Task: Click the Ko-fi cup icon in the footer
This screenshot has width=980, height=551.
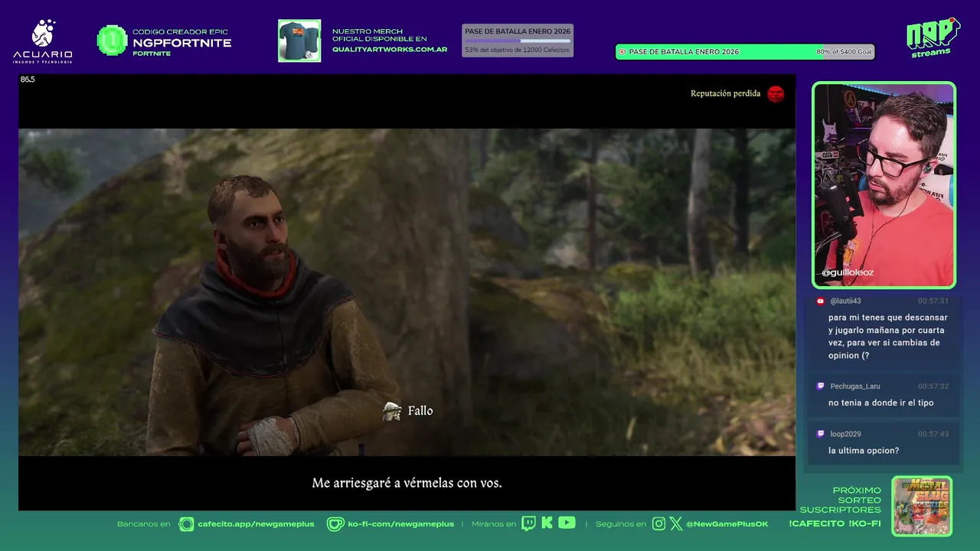Action: click(335, 523)
